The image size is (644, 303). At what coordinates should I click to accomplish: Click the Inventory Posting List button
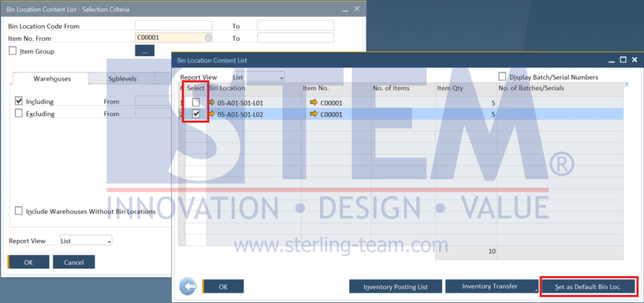tap(396, 287)
